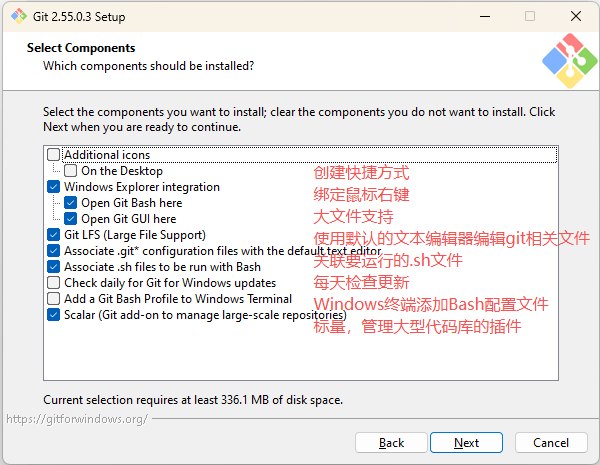Screen dimensions: 600x465
Task: Go to the Next setup page
Action: coord(466,443)
